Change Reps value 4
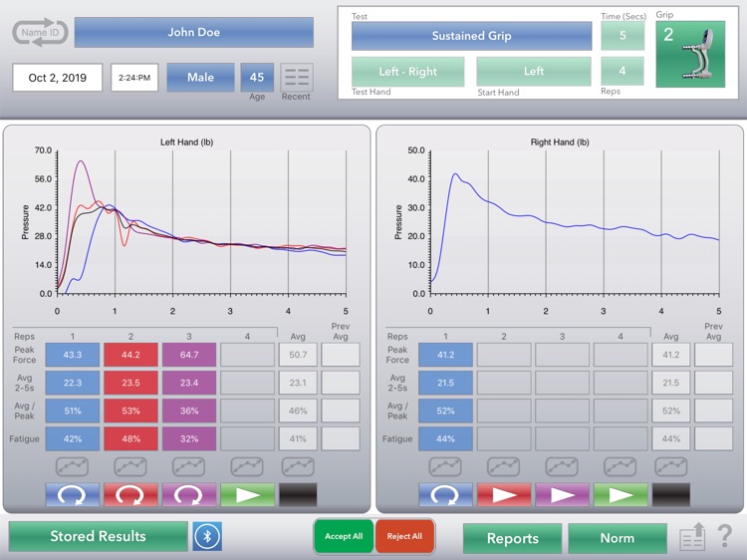Image resolution: width=747 pixels, height=560 pixels. (x=622, y=71)
